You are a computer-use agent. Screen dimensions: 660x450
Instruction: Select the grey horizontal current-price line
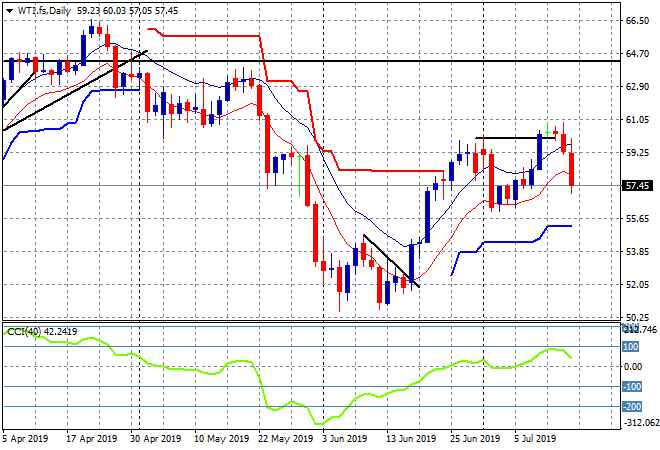coord(311,186)
